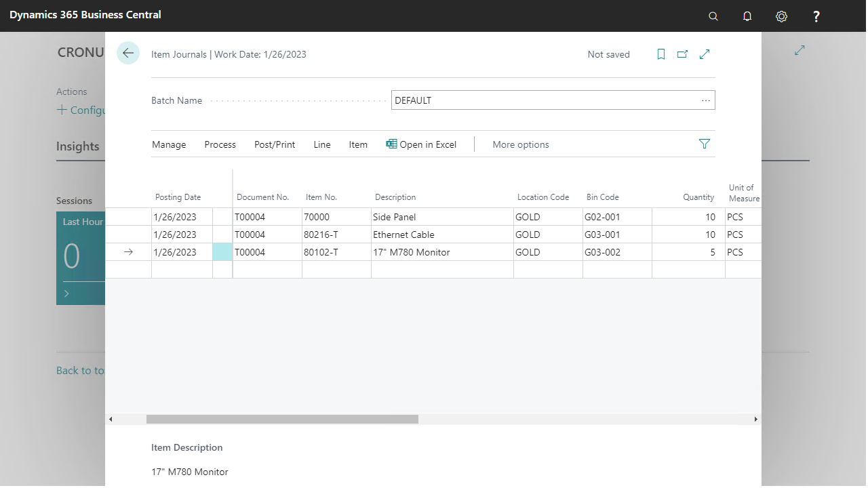Screen dimensions: 868x488
Task: Click 17" M780 Monitor description cell
Action: (x=442, y=252)
